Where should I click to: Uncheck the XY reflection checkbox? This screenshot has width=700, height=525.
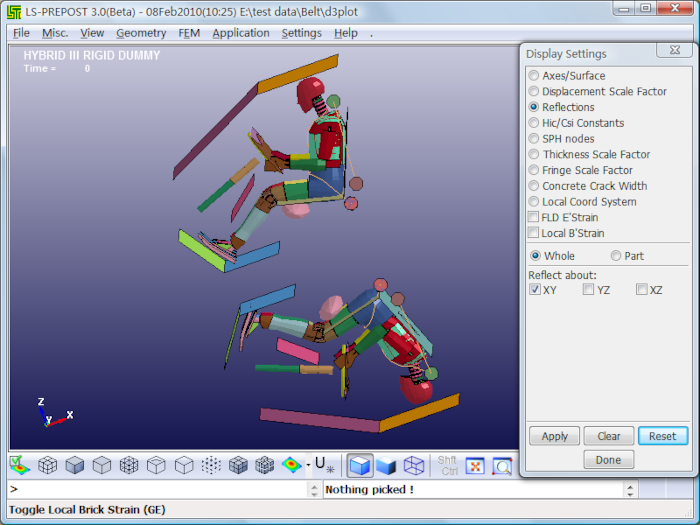coord(535,290)
